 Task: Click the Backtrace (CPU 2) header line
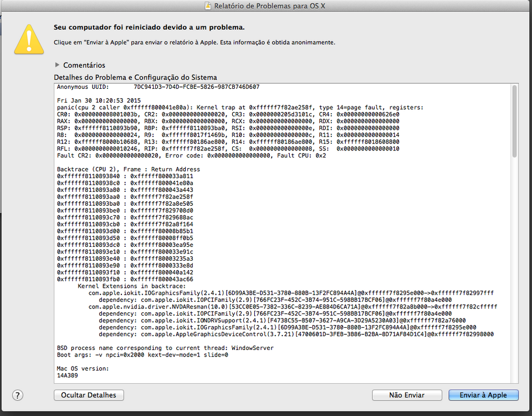tap(128, 169)
